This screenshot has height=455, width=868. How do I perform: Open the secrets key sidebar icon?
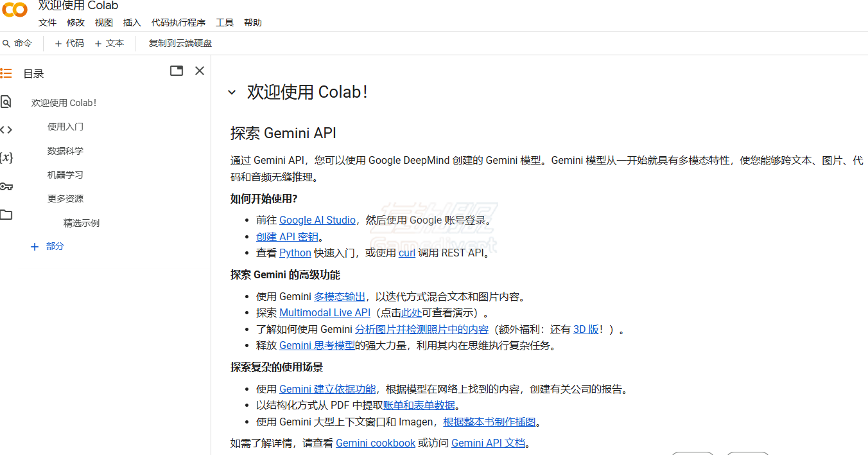tap(6, 186)
